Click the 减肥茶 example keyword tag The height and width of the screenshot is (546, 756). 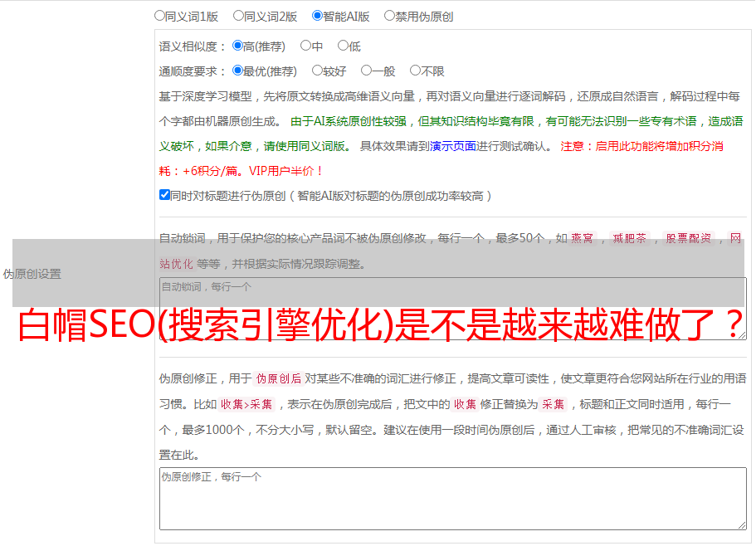630,238
